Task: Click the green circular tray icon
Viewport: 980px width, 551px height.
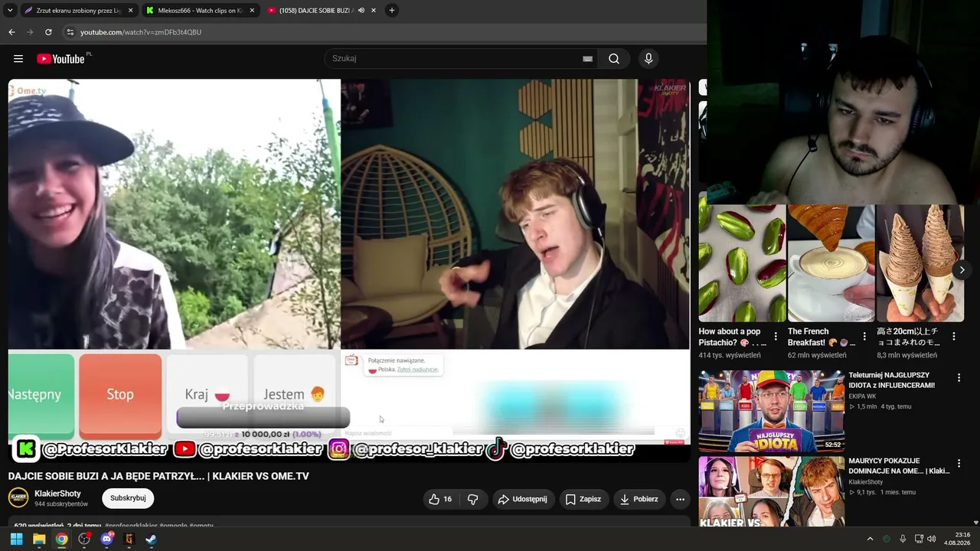Action: (x=887, y=539)
